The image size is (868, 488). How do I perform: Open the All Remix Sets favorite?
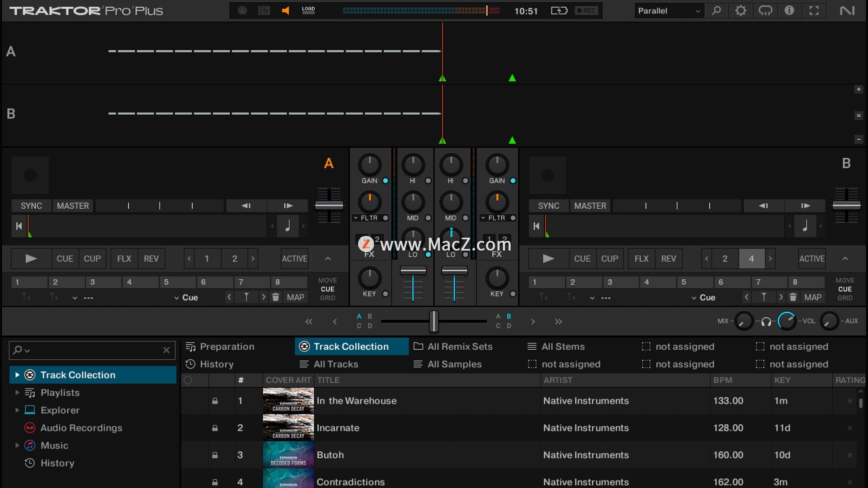(x=453, y=347)
